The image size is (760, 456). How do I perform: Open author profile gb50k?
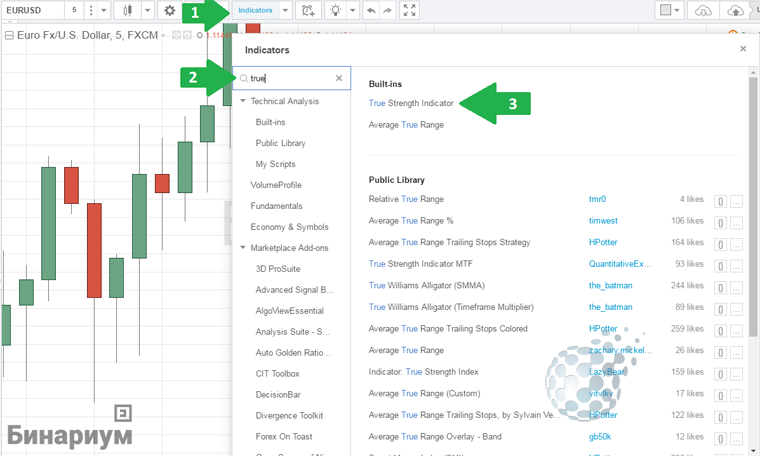click(600, 437)
